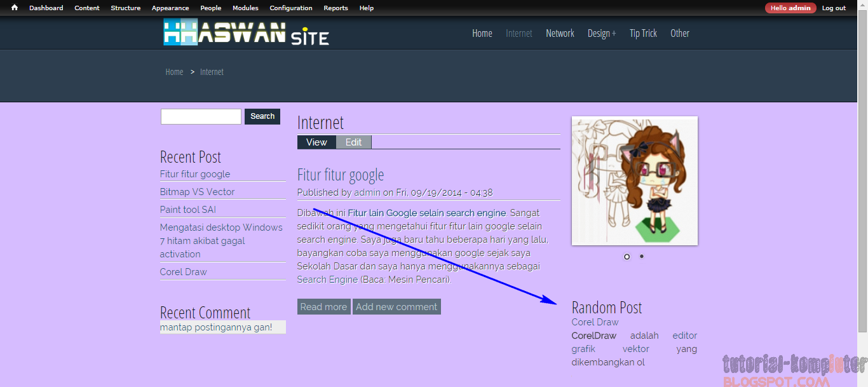Screen dimensions: 868x387
Task: Open recent post Paint tool SAI
Action: coord(188,210)
